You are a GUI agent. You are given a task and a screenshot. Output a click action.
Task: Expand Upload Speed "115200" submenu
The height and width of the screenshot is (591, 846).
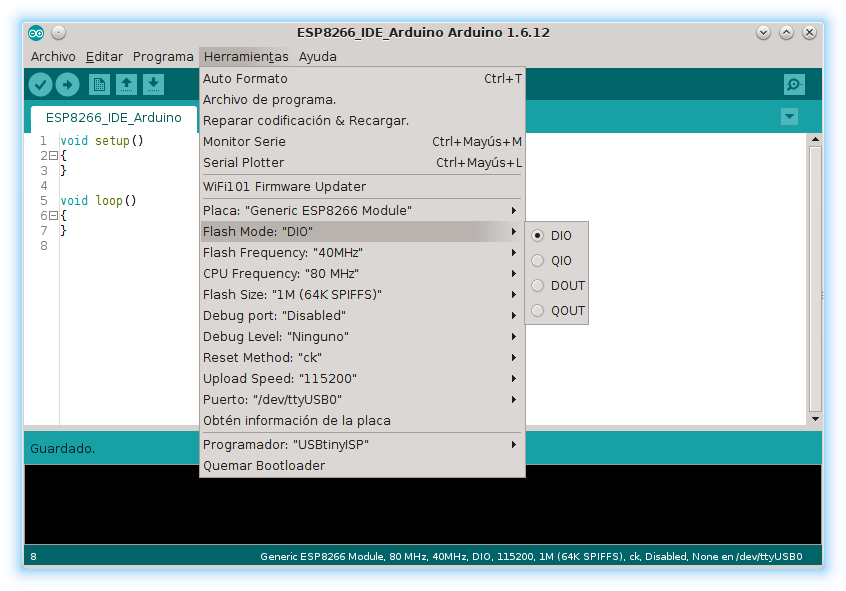362,379
